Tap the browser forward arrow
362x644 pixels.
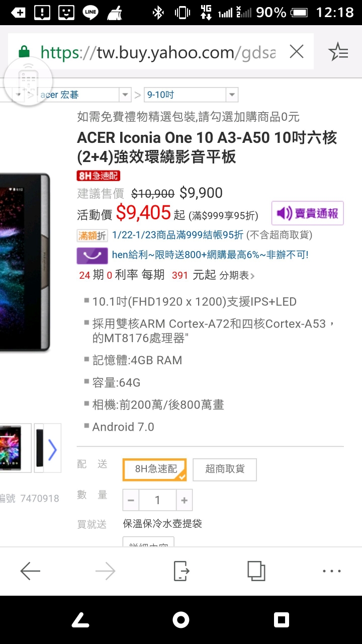105,571
